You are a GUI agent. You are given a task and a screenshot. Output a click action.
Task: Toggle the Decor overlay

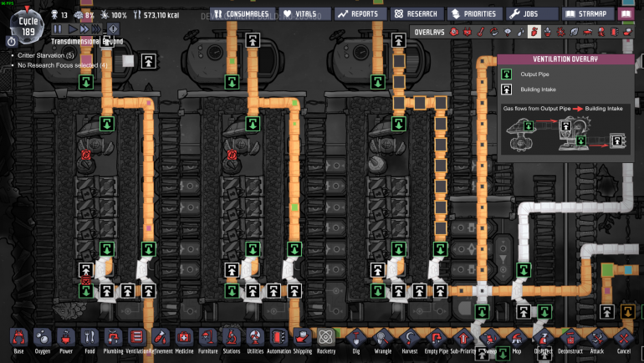(x=548, y=32)
